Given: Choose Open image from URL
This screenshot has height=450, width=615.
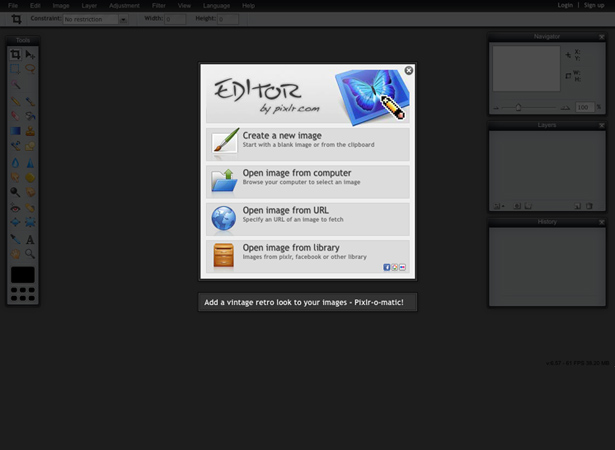Looking at the screenshot, I should (308, 219).
